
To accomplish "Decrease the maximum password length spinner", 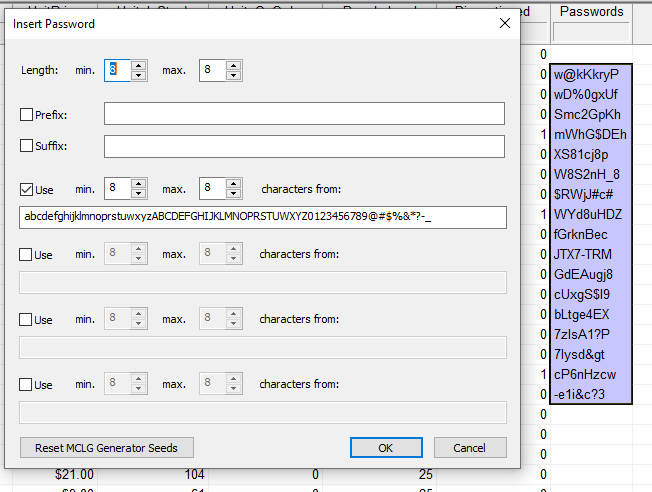I will [x=233, y=76].
